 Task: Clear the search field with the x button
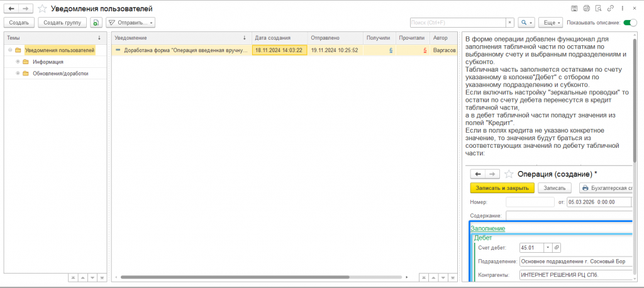point(510,23)
